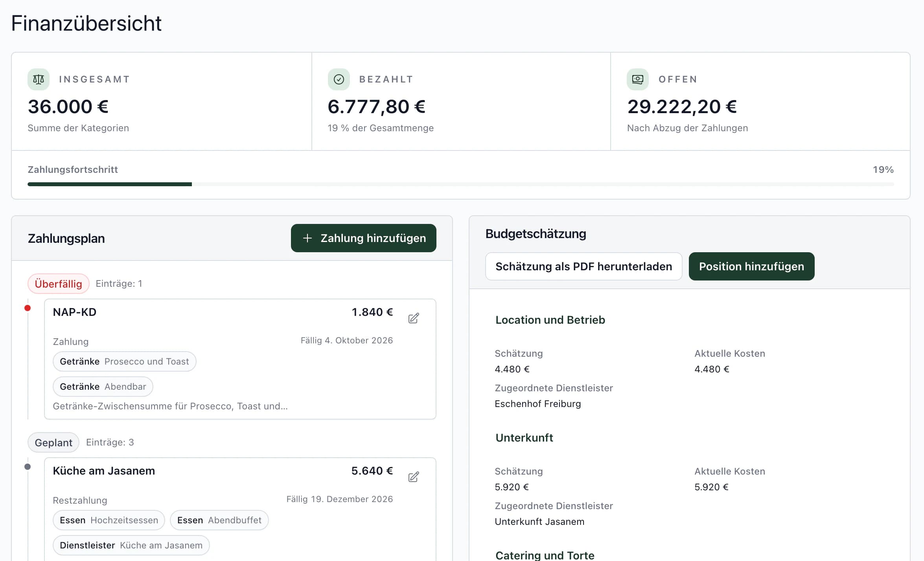Click the Dienstleister Küche am Jasanem tag
Screen dimensions: 924x561
(131, 545)
